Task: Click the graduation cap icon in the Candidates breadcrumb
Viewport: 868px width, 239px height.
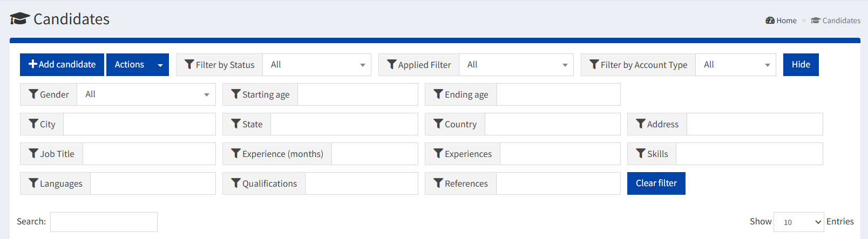Action: click(x=816, y=21)
